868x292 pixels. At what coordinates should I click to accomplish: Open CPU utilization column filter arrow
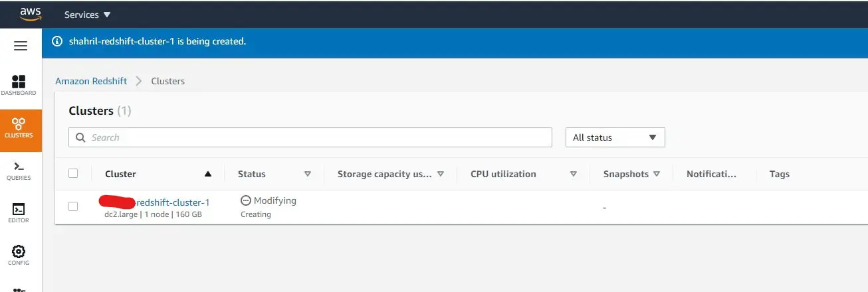click(x=574, y=174)
